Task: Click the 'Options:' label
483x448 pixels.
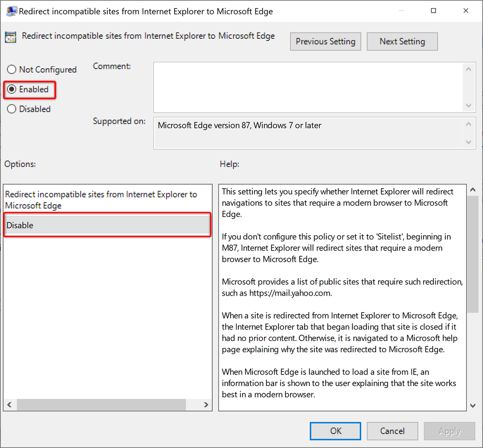Action: click(20, 164)
